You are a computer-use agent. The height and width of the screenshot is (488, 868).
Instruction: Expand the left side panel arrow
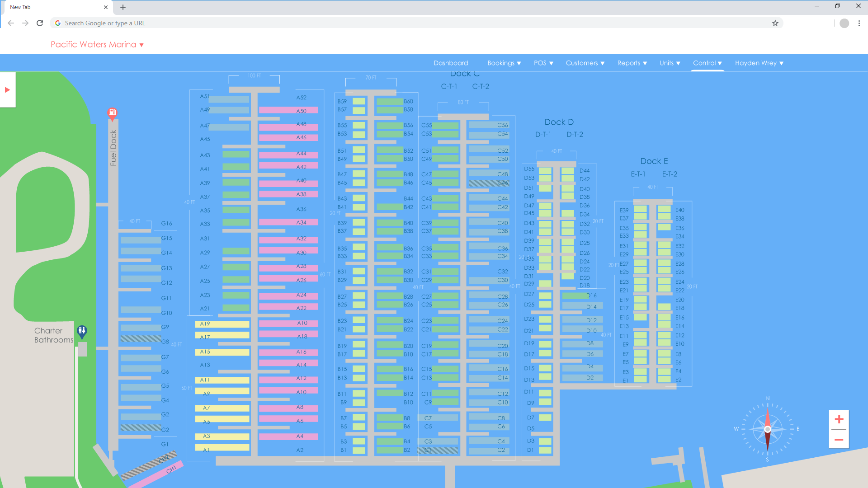[x=7, y=90]
